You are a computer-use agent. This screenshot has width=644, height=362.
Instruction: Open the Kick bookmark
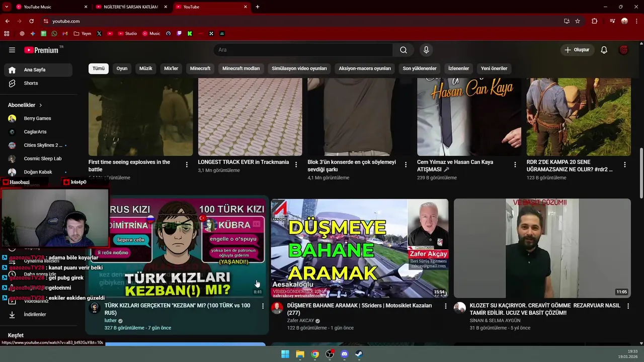click(x=190, y=34)
